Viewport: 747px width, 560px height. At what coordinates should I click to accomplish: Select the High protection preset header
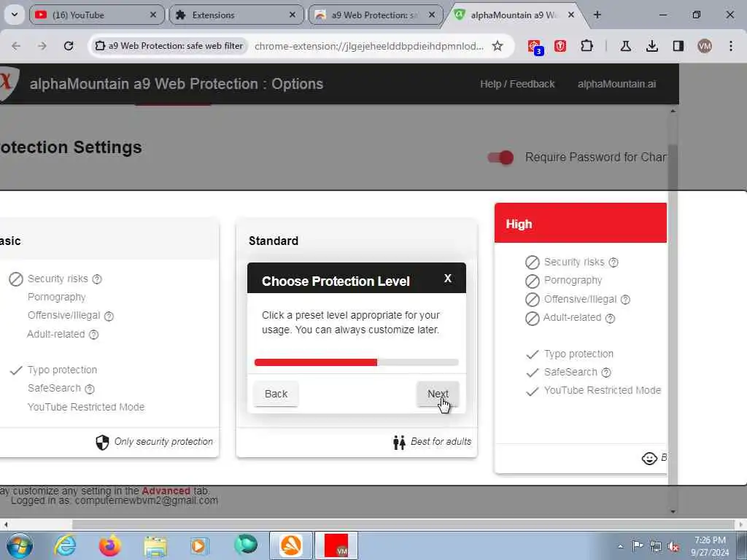(x=580, y=223)
